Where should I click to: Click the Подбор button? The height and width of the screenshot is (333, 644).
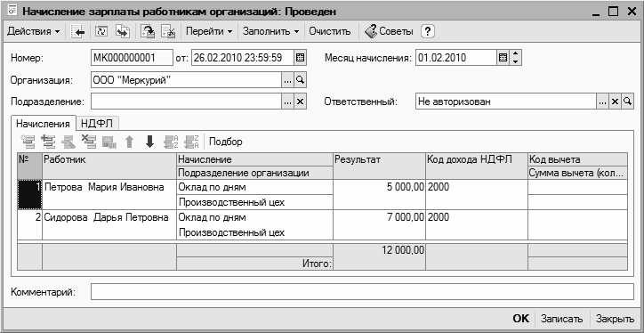click(226, 142)
